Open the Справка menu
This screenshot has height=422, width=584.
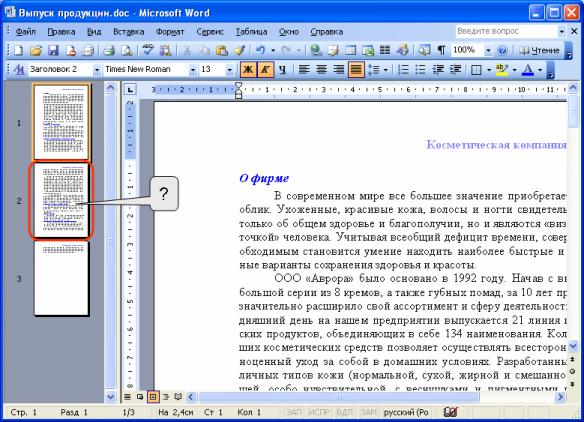tap(327, 32)
